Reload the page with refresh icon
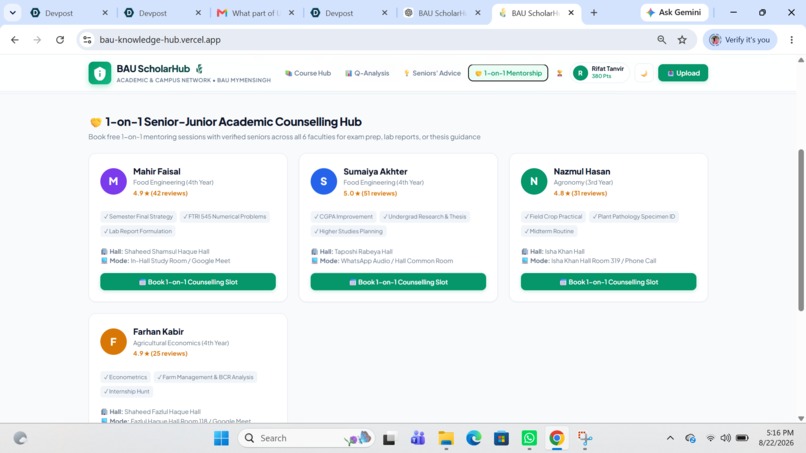The height and width of the screenshot is (453, 806). coord(60,40)
